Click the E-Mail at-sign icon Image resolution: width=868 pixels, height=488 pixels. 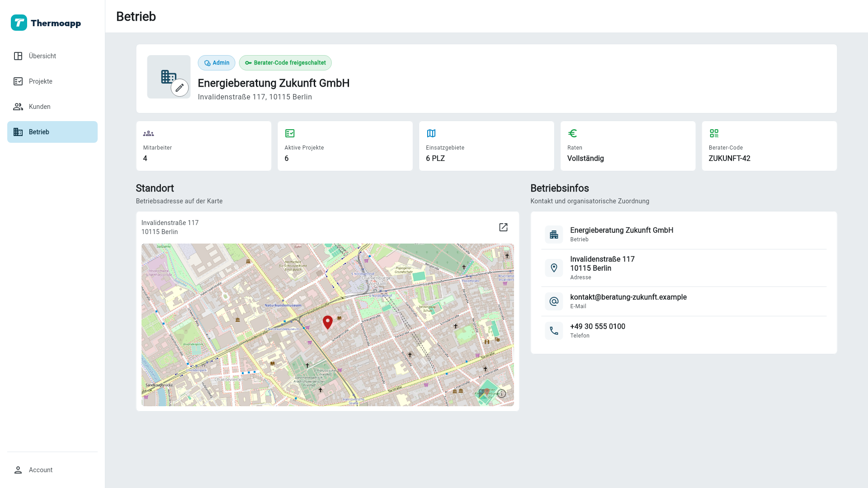[554, 301]
